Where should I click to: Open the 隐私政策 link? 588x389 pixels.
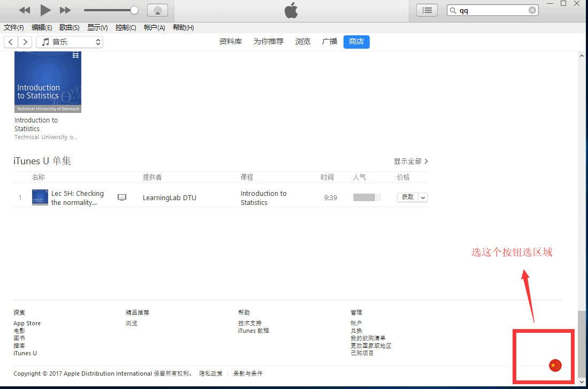click(211, 373)
